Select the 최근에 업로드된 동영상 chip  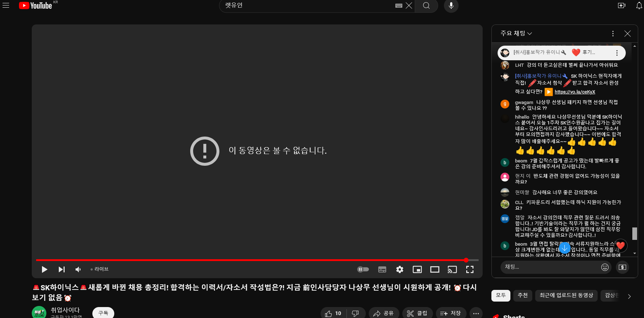point(566,295)
